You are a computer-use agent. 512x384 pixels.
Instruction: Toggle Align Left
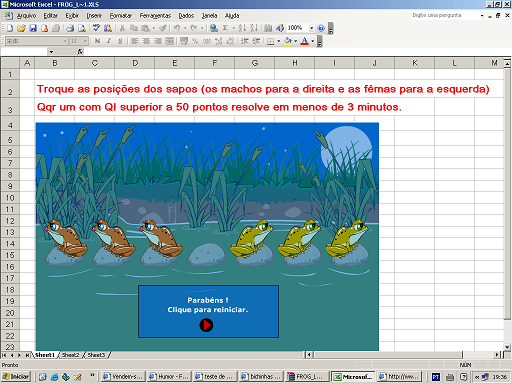coord(135,41)
